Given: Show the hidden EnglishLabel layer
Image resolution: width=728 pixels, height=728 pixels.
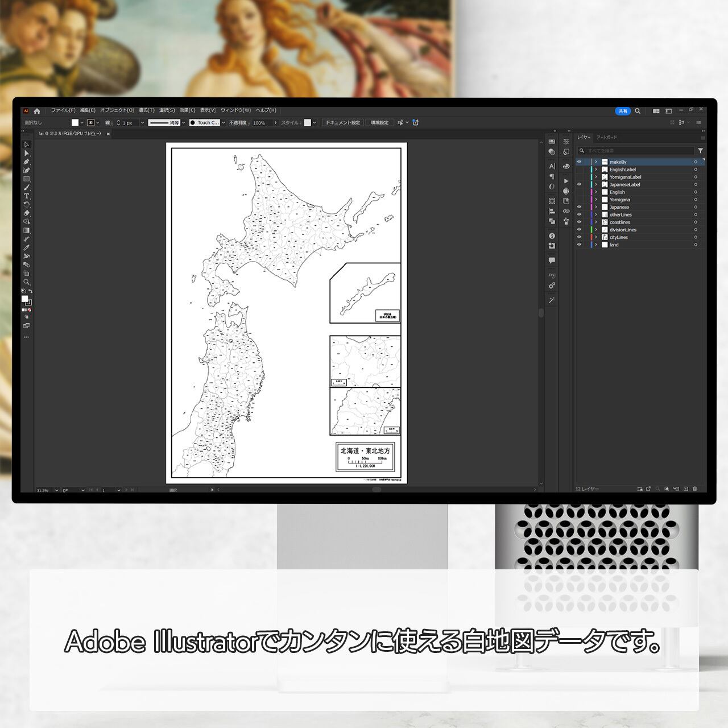Looking at the screenshot, I should click(579, 169).
